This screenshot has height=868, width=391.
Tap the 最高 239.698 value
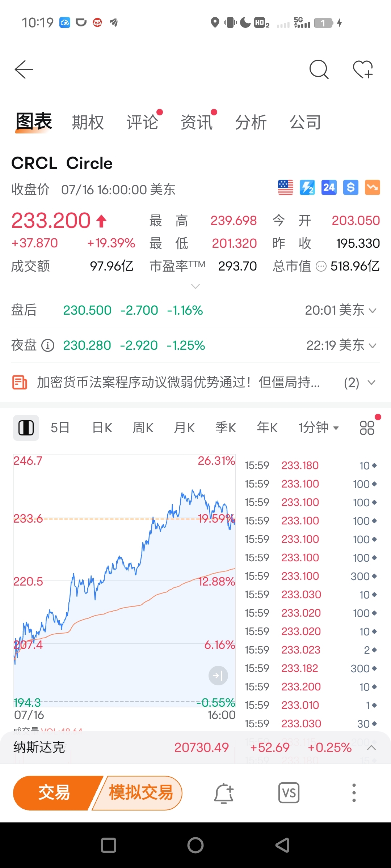tap(234, 221)
